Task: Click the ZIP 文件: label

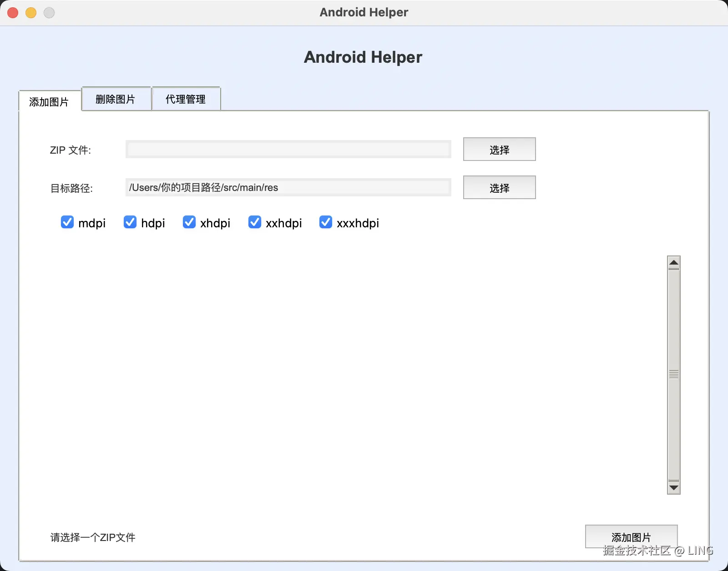Action: pos(71,150)
